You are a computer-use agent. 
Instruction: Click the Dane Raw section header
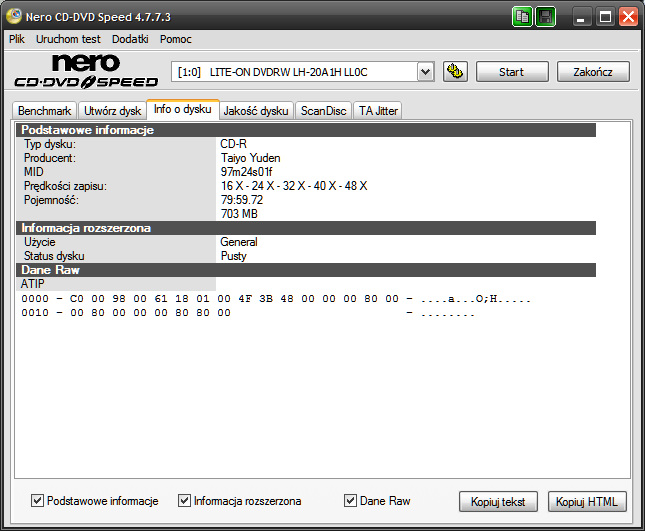tap(306, 270)
